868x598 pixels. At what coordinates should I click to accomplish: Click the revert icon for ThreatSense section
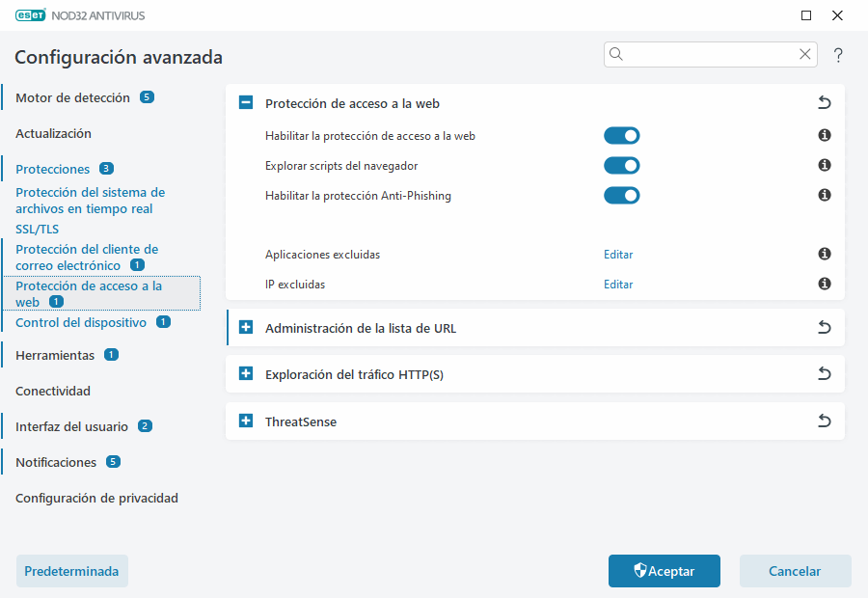824,421
